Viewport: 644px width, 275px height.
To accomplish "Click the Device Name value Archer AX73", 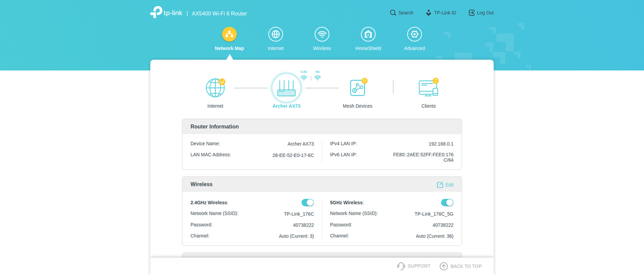I will click(300, 144).
